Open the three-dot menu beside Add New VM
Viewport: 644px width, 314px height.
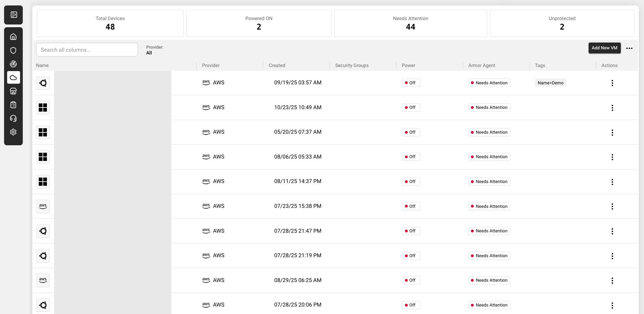pos(629,48)
